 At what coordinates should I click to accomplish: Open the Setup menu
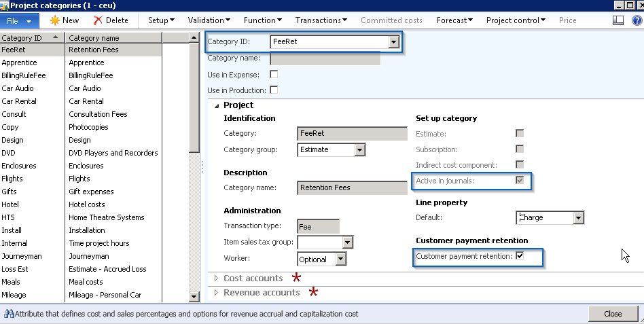pyautogui.click(x=161, y=20)
